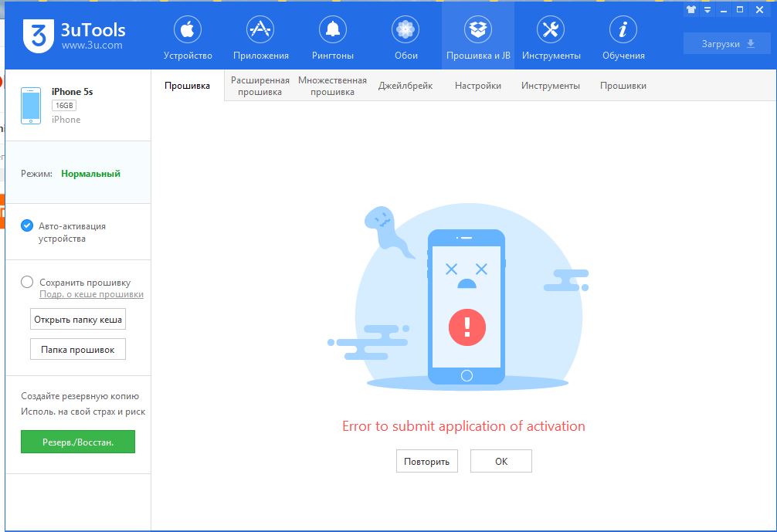Click the Повторить retry button
This screenshot has height=532, width=777.
426,461
